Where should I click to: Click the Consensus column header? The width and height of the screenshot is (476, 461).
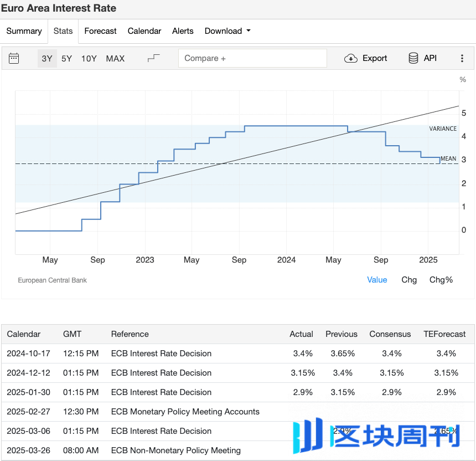390,334
